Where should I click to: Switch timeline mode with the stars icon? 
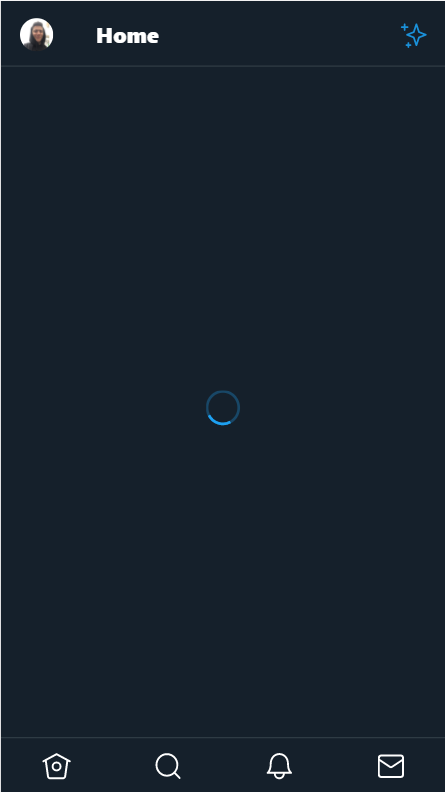coord(414,35)
